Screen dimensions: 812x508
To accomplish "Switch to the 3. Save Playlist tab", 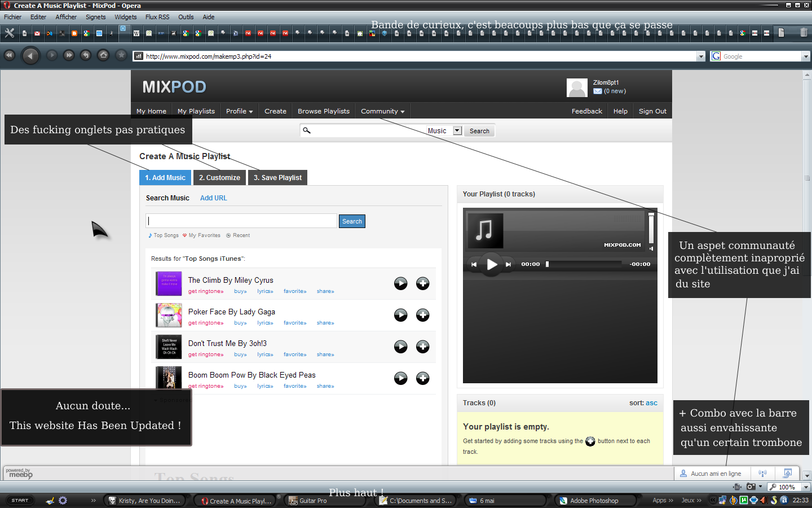I will (277, 177).
